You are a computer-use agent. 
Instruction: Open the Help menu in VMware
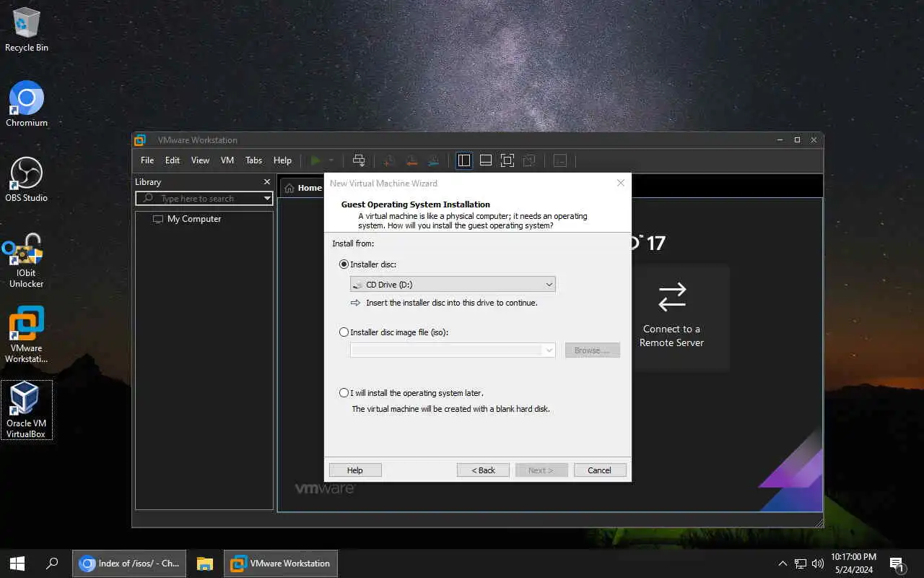pos(282,160)
